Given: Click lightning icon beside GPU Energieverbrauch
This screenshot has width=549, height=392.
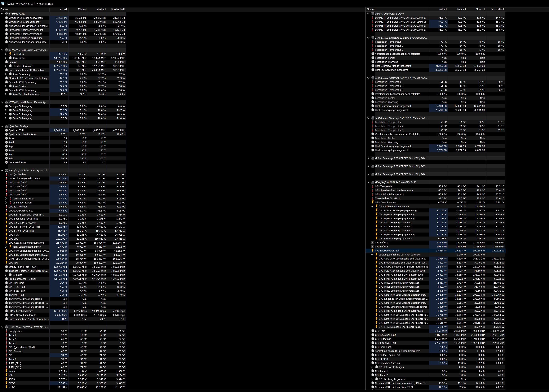Looking at the screenshot, I should [373, 250].
